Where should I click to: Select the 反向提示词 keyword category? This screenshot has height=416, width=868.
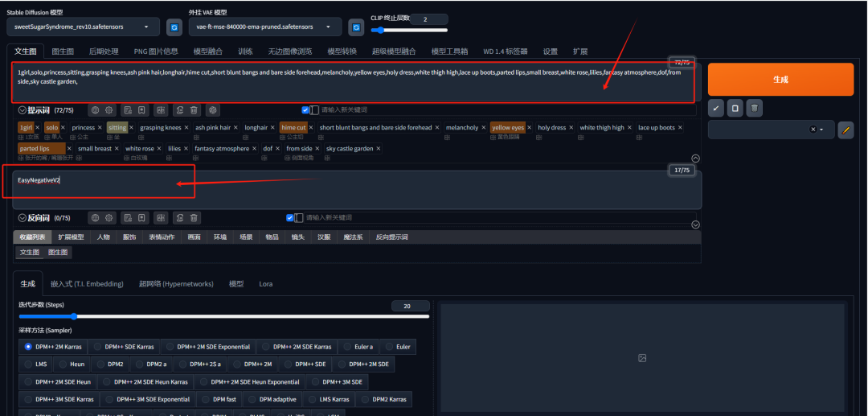pos(391,237)
